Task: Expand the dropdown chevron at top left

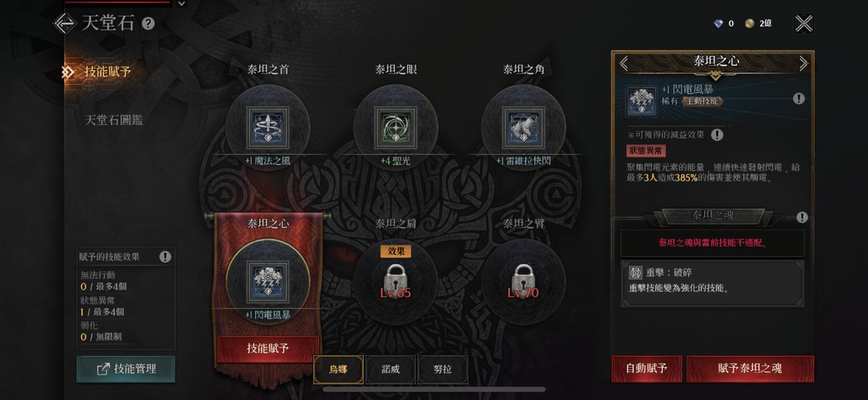Action: 182,3
